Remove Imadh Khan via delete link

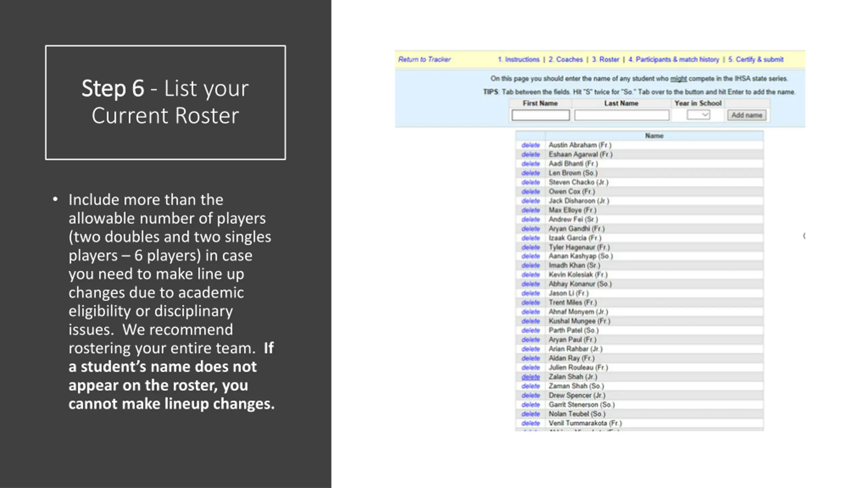click(x=531, y=265)
